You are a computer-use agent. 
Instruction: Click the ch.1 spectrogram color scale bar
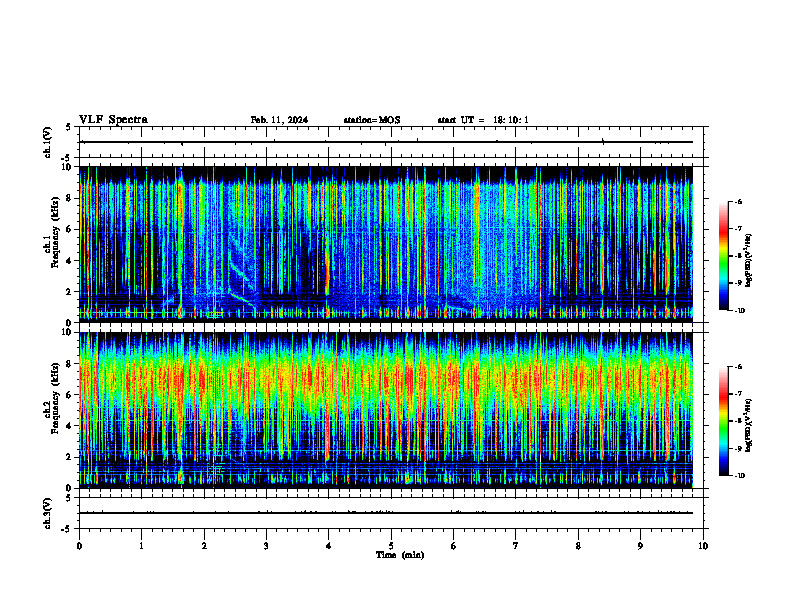click(723, 256)
